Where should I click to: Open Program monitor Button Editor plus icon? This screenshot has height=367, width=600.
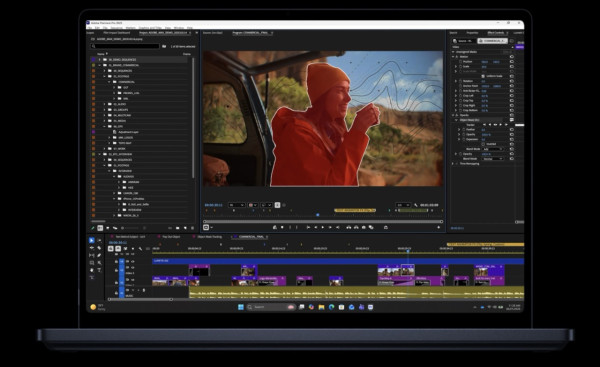click(x=439, y=227)
